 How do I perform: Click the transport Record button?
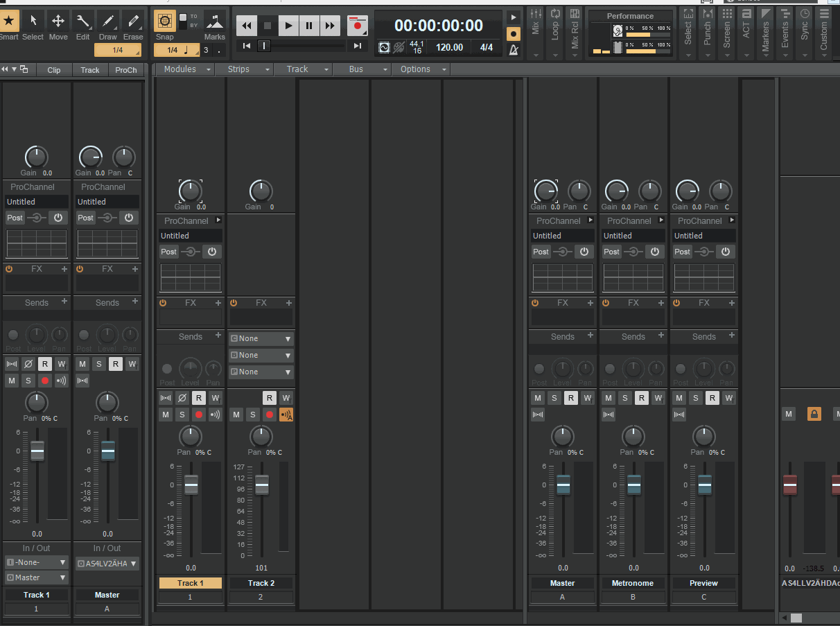358,26
